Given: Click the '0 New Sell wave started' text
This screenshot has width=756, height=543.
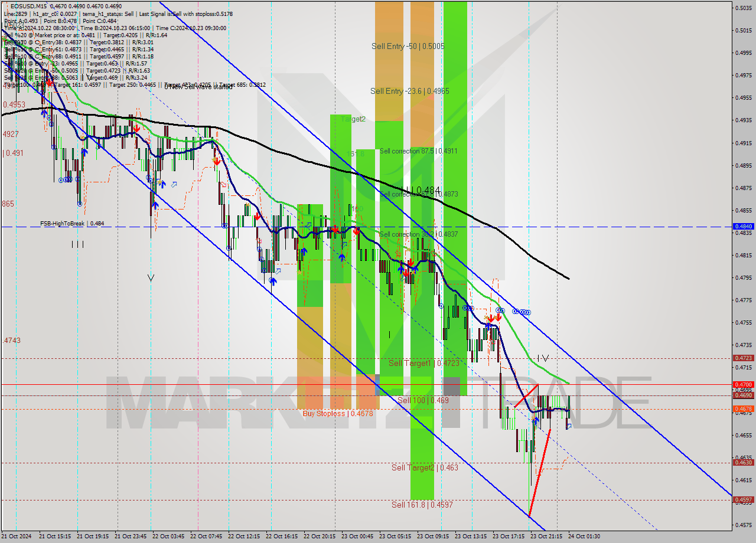Looking at the screenshot, I should click(x=198, y=87).
